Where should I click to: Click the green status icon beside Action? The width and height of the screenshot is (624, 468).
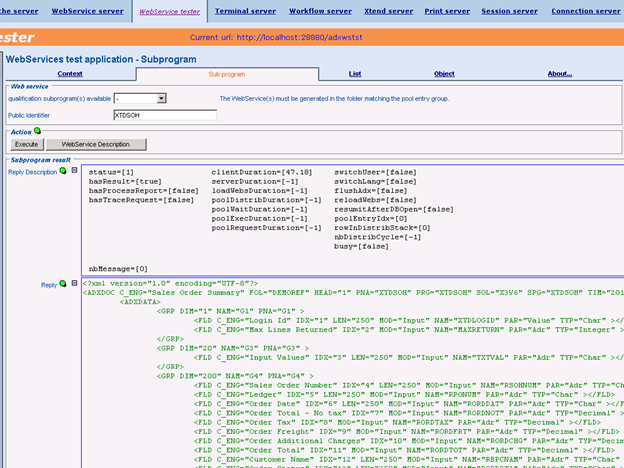click(38, 131)
